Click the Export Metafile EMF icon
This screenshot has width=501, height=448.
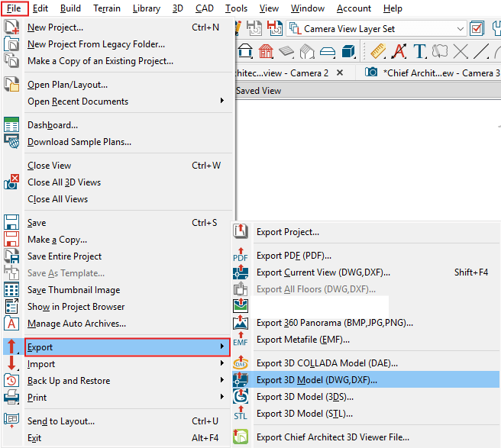(241, 339)
